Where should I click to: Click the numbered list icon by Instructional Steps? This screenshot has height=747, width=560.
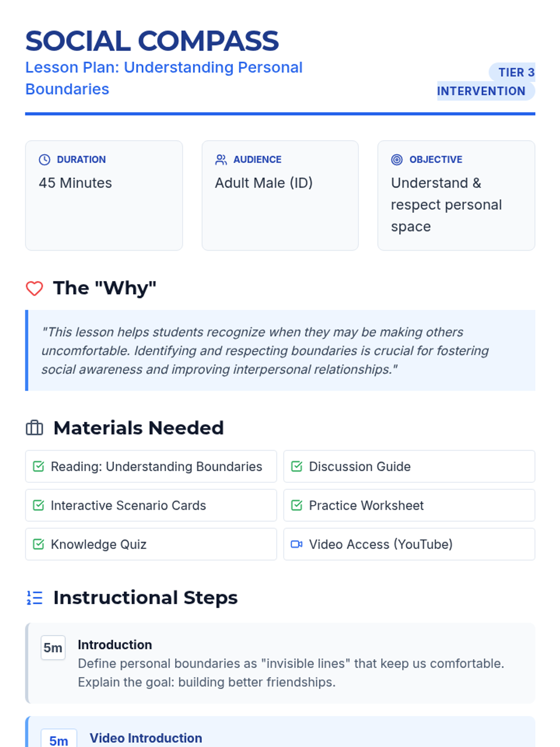pyautogui.click(x=35, y=598)
